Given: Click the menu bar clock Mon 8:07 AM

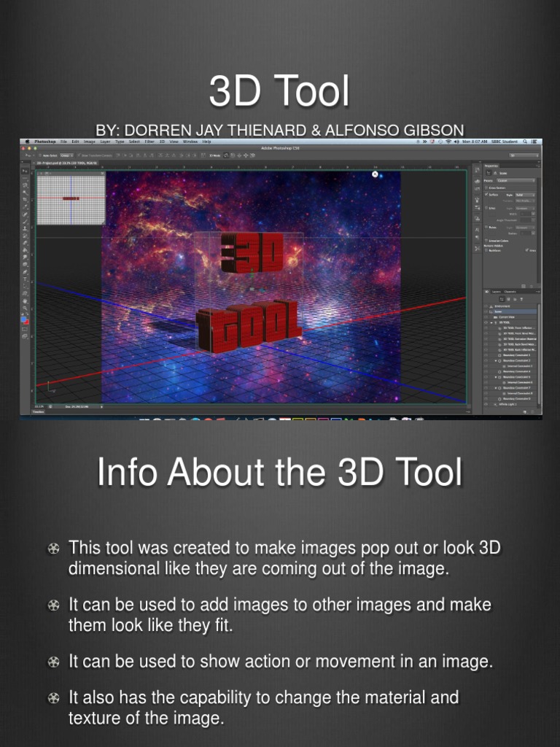Looking at the screenshot, I should [475, 142].
